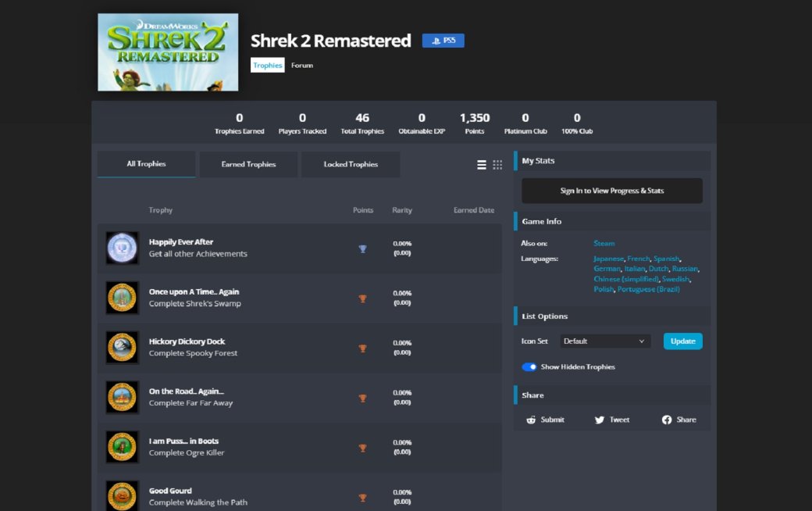Open the Trophies tab under game title
Image resolution: width=812 pixels, height=511 pixels.
[268, 66]
